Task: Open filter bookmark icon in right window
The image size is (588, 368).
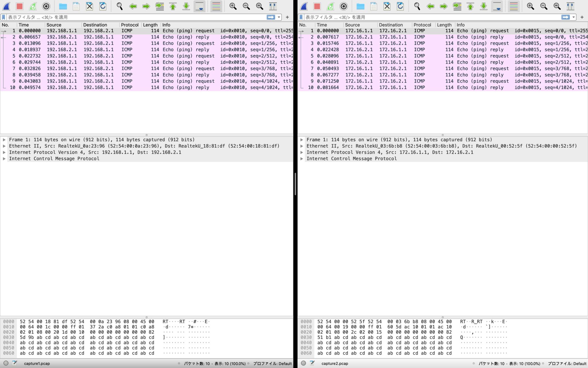Action: (301, 17)
